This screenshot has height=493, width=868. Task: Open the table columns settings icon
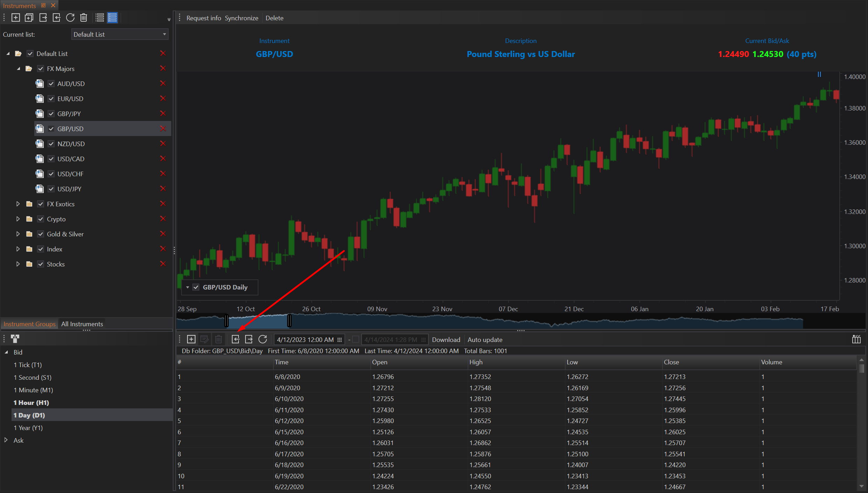point(856,339)
